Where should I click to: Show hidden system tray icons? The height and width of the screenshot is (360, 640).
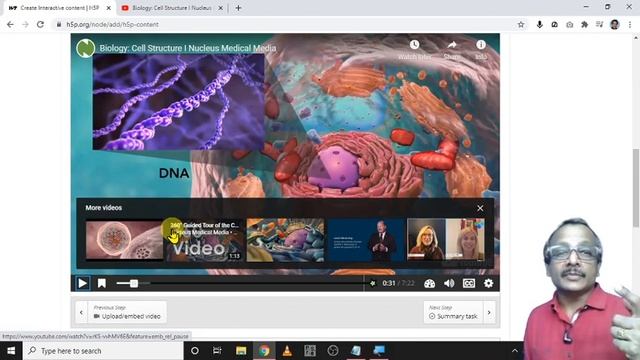515,351
